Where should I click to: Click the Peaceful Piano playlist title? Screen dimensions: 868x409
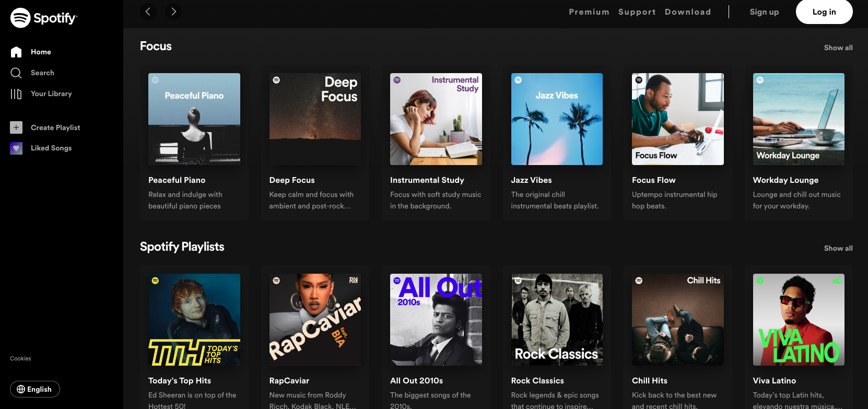tap(177, 180)
